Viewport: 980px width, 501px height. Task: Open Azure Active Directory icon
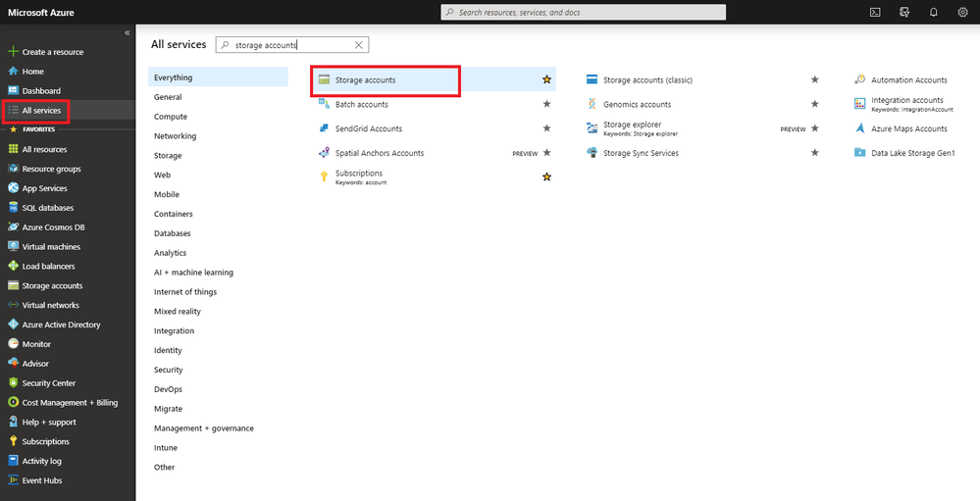pyautogui.click(x=13, y=325)
